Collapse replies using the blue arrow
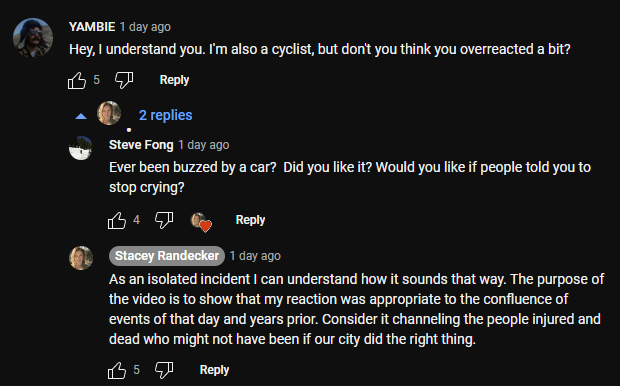620x386 pixels. (x=81, y=116)
